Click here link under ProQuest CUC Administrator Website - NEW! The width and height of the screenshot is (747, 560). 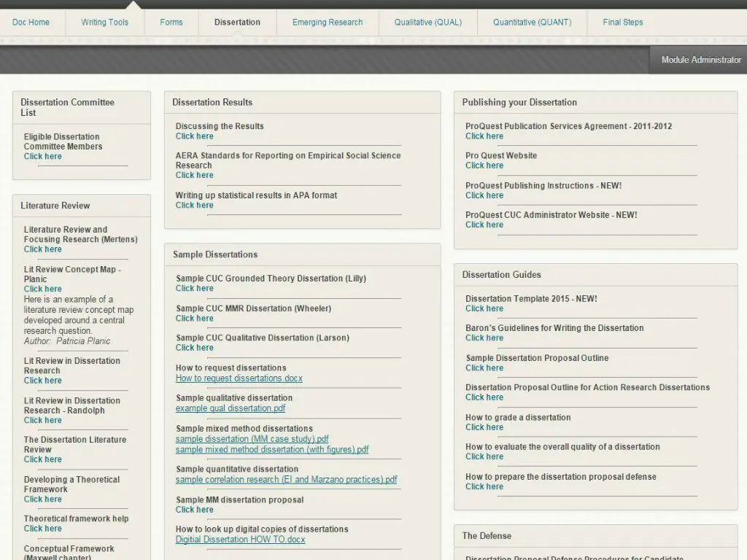click(x=484, y=225)
